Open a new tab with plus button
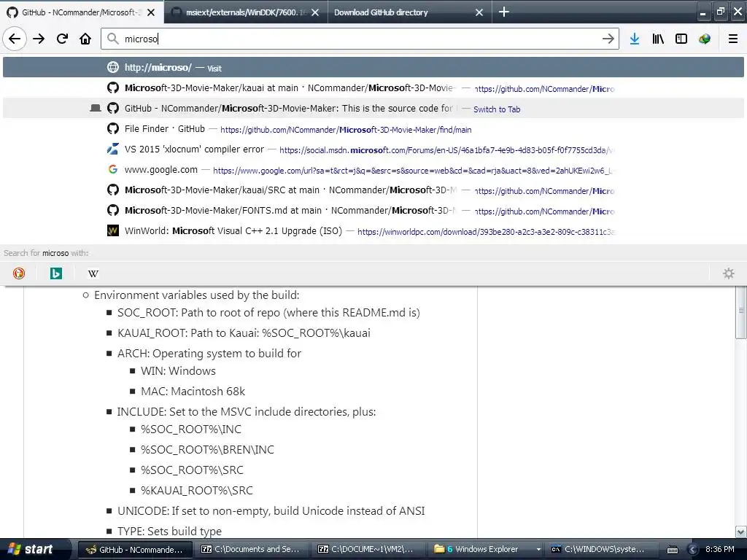 pos(504,12)
